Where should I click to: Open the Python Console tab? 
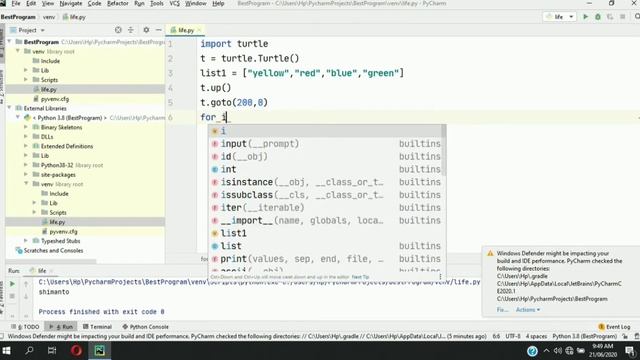pos(145,327)
